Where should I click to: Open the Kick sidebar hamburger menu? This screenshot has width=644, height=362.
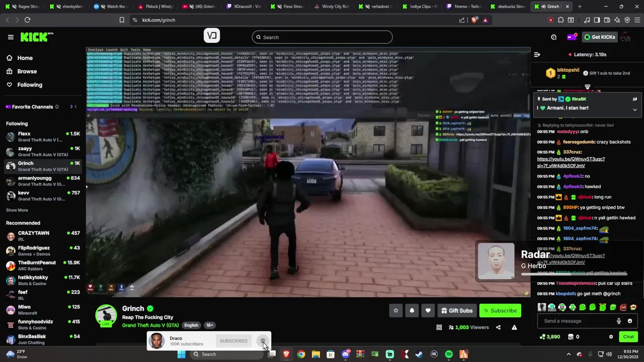coord(11,37)
